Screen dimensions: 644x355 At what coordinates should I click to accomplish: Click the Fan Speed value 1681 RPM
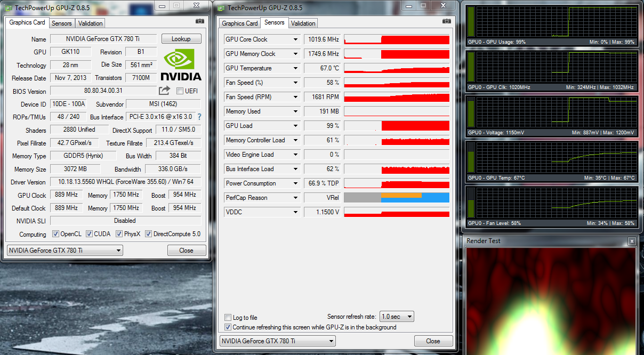click(x=322, y=97)
